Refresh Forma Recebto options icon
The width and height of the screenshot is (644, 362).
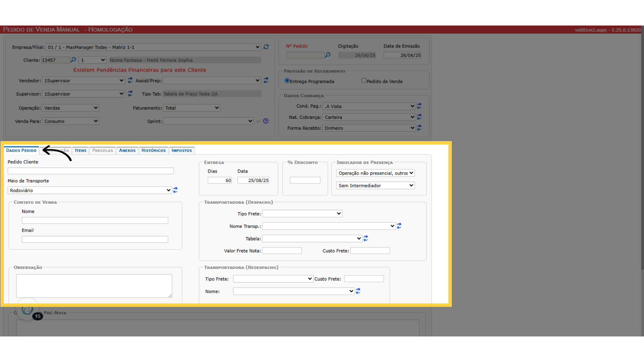click(x=419, y=128)
